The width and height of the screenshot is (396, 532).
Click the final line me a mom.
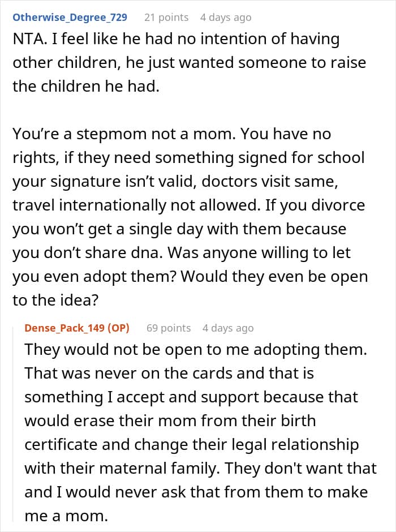click(66, 516)
